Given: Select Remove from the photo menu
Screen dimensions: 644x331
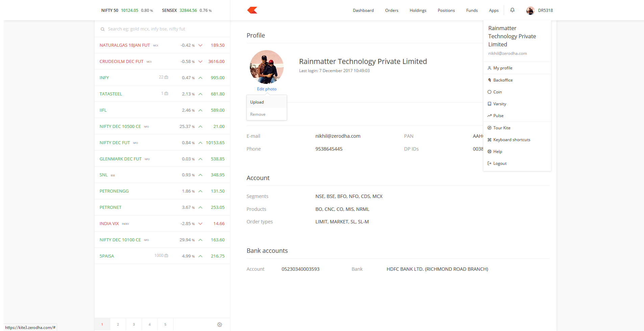Looking at the screenshot, I should coord(267,114).
